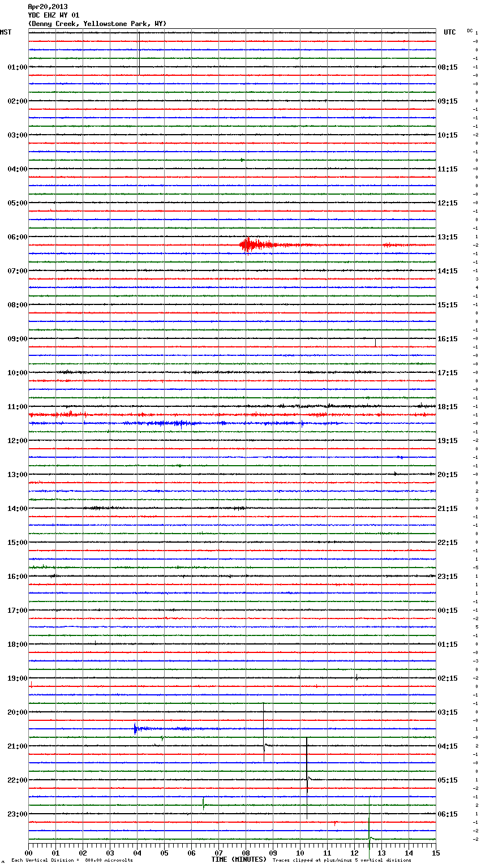
Task: Click minute 00 on the bottom axis
Action: [29, 853]
